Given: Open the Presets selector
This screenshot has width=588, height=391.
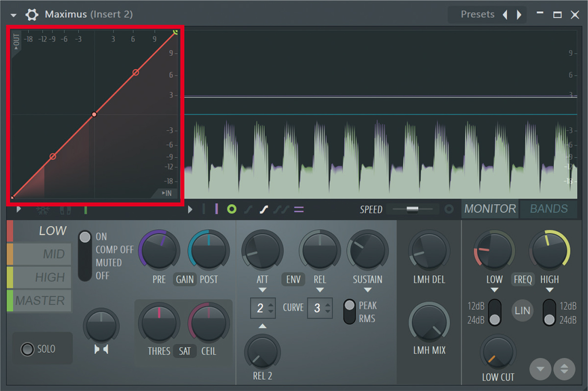Looking at the screenshot, I should (x=477, y=14).
